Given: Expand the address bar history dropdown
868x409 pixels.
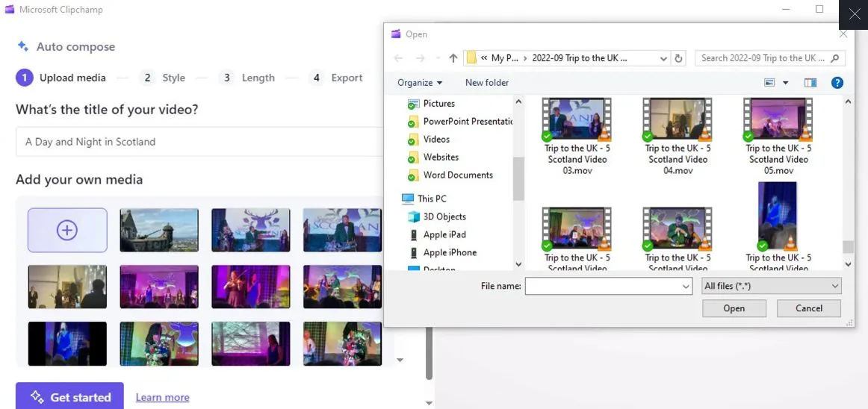Looking at the screenshot, I should pyautogui.click(x=663, y=58).
